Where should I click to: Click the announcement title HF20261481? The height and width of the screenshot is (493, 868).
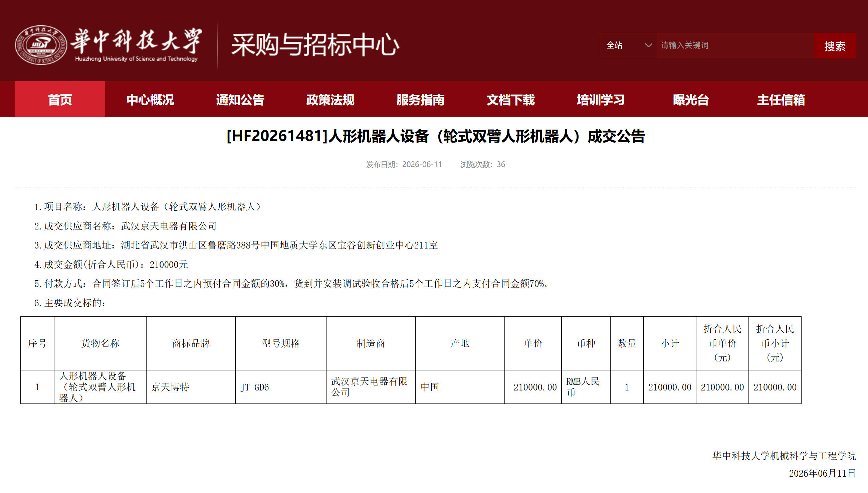tap(436, 137)
